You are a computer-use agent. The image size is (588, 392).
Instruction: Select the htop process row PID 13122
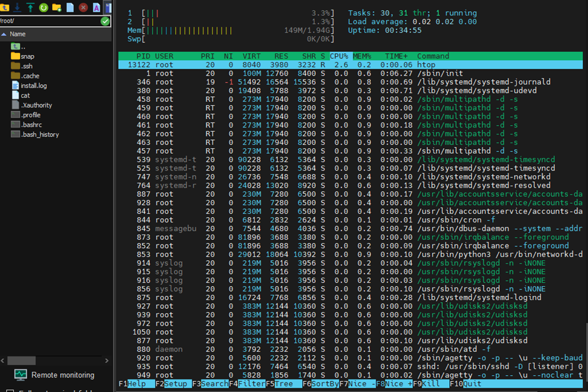click(350, 65)
